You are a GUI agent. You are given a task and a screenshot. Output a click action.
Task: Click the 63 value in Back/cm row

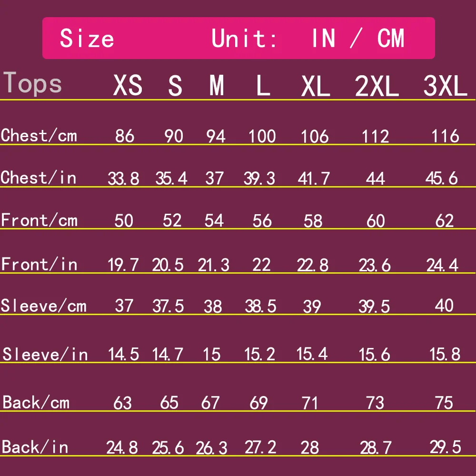click(x=123, y=403)
